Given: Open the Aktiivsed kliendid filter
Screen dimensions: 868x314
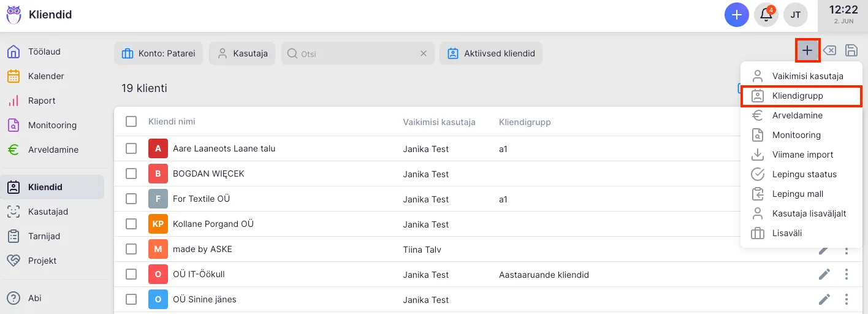Looking at the screenshot, I should (490, 53).
